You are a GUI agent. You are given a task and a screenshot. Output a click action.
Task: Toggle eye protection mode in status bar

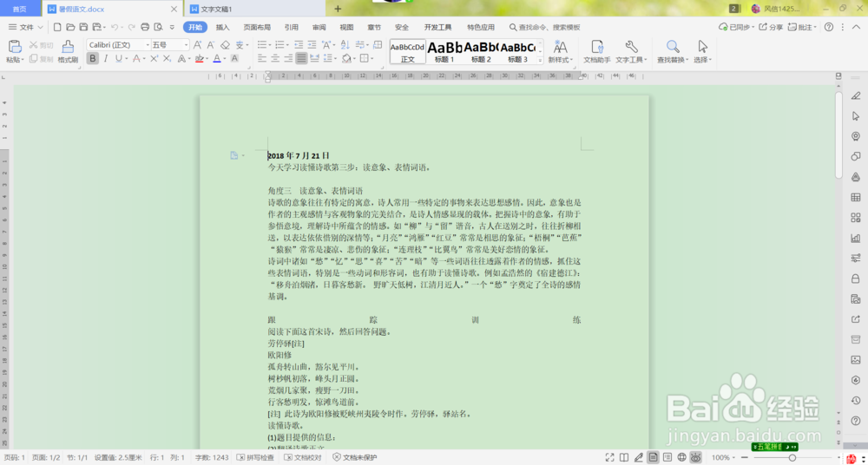pos(696,457)
